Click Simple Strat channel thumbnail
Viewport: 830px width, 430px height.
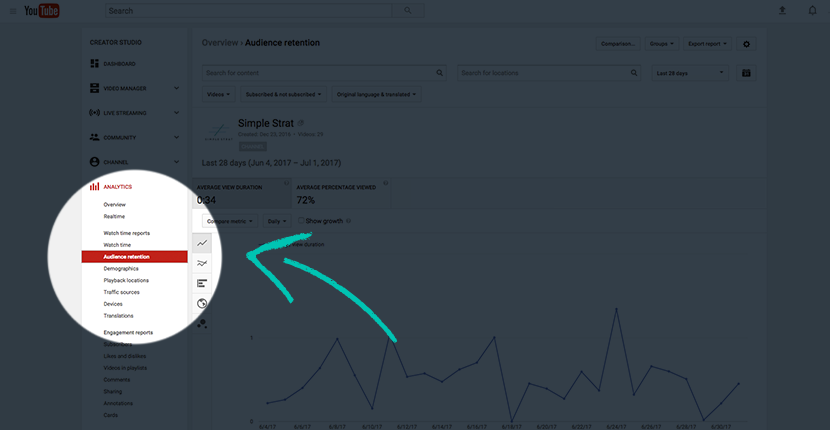pyautogui.click(x=218, y=132)
